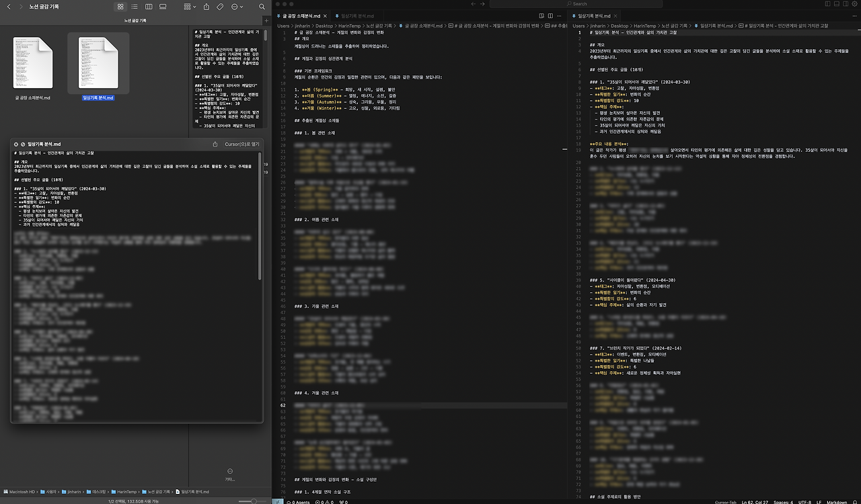Open Finder tags icon
Viewport: 861px width, 504px height.
220,7
